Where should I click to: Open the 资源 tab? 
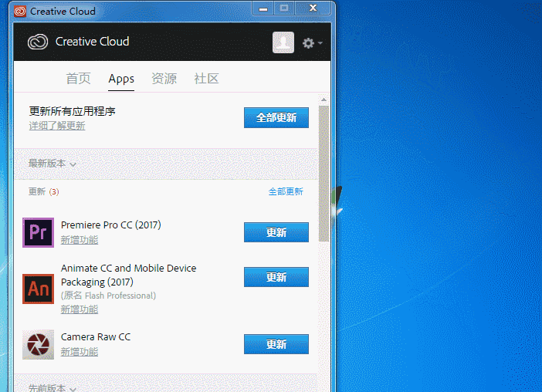(x=164, y=79)
